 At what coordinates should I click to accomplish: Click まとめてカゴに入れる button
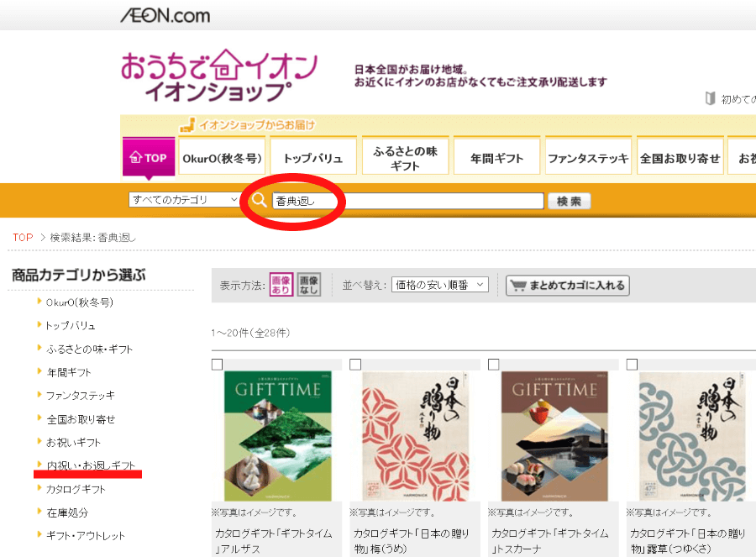(x=568, y=285)
